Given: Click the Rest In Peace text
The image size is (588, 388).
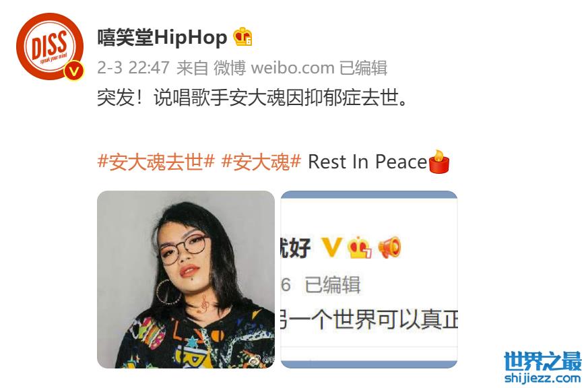Looking at the screenshot, I should (x=368, y=162).
